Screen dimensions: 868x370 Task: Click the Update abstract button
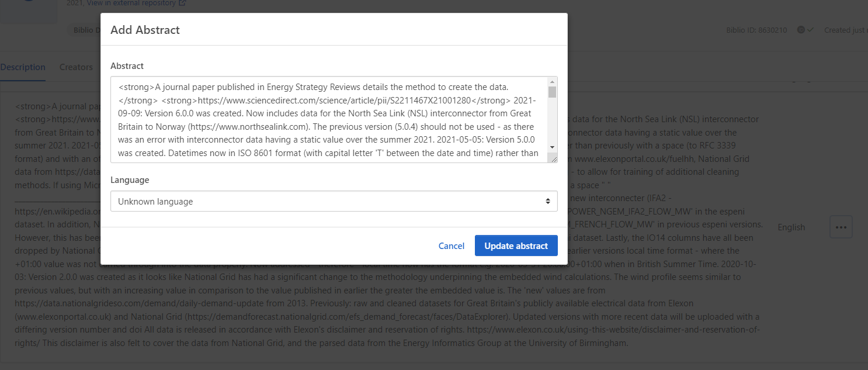[516, 246]
